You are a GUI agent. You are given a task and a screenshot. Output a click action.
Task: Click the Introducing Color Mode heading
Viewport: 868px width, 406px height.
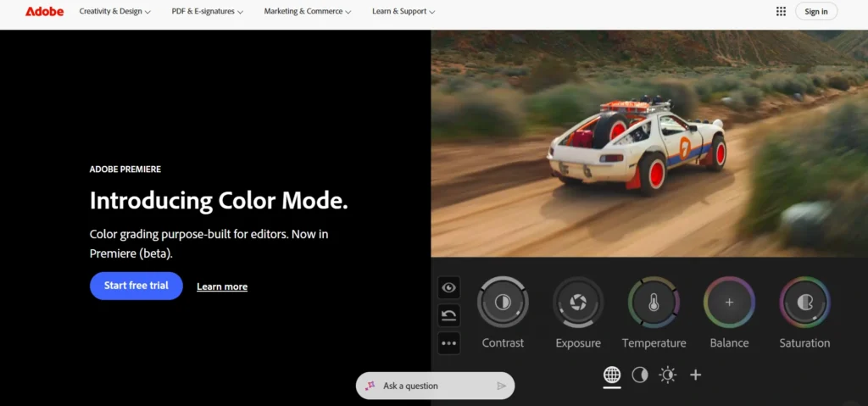point(219,201)
